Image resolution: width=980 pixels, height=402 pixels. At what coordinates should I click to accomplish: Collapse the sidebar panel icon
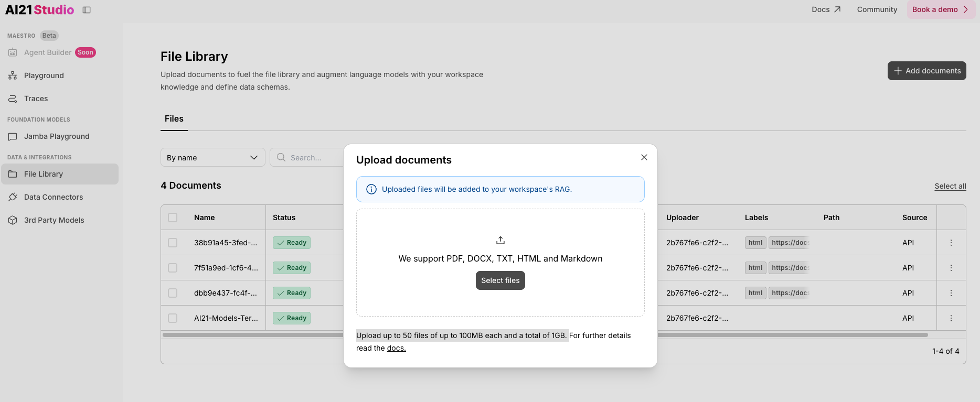(x=87, y=10)
